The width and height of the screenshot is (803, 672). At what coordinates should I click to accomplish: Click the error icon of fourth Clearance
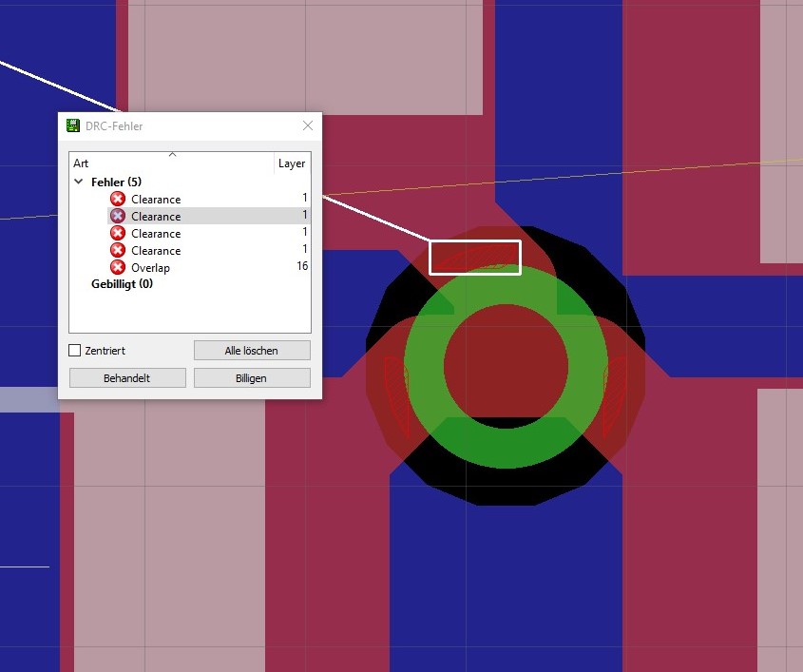click(118, 250)
